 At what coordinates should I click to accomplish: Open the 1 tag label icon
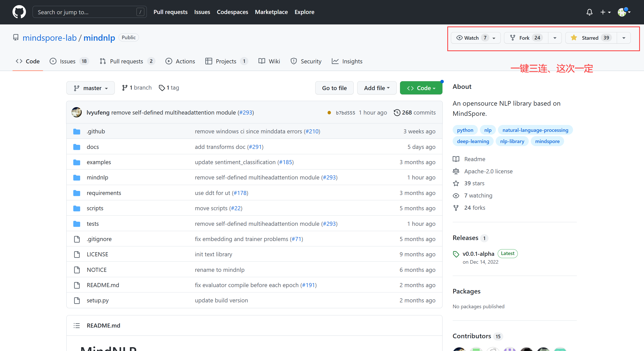(162, 88)
